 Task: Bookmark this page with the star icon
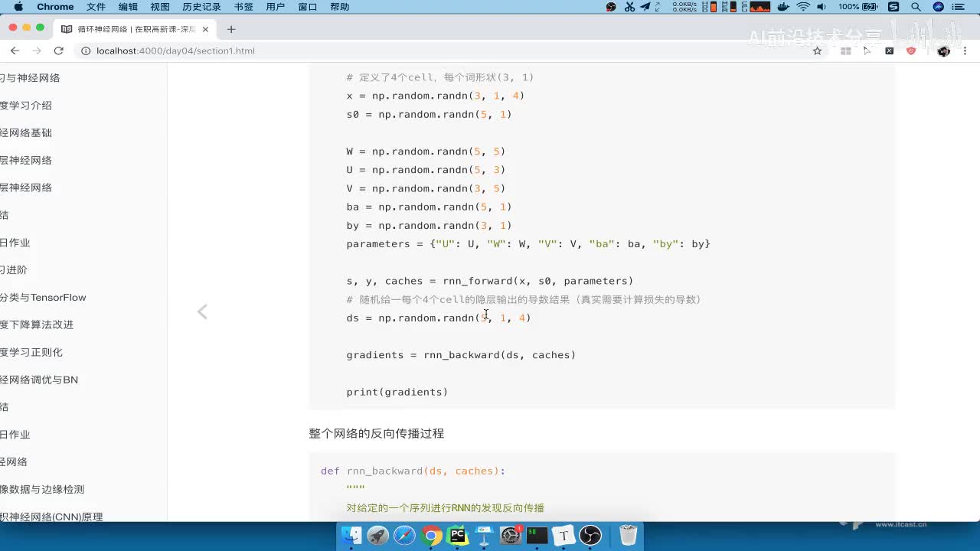pyautogui.click(x=817, y=51)
